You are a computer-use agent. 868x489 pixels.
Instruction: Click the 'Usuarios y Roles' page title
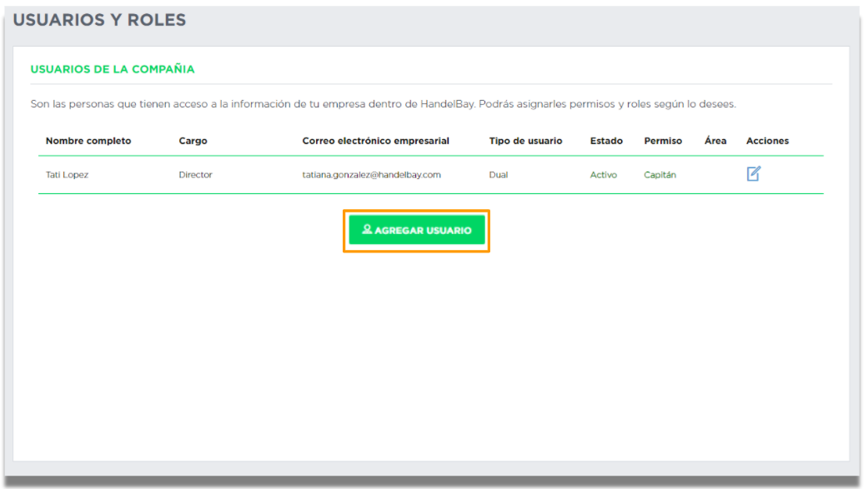click(100, 20)
